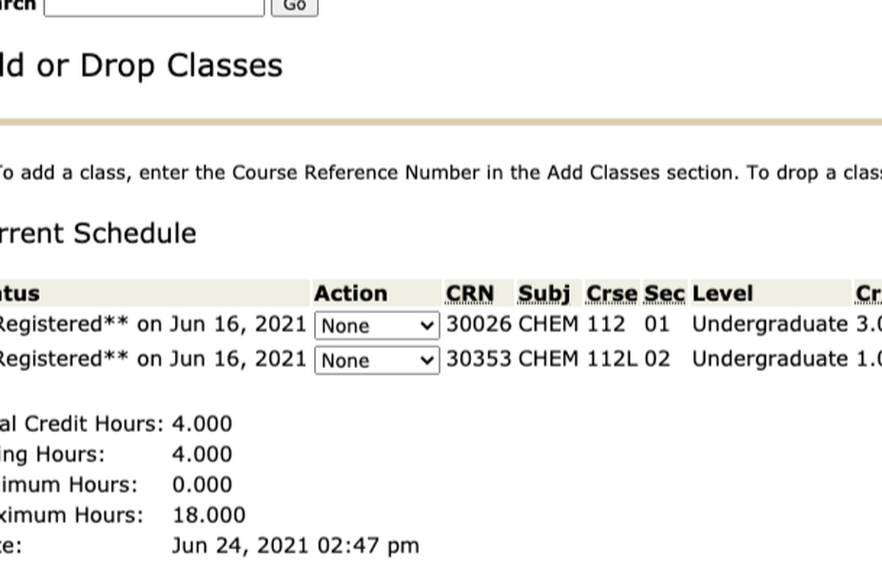Click Undergraduate in the CHEM 112L row
This screenshot has height=588, width=882.
(x=770, y=359)
